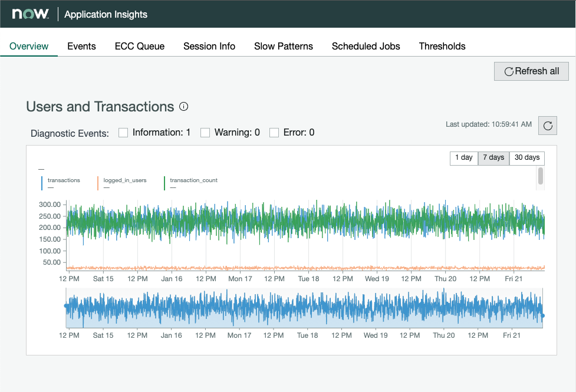Select the 7 days time range
Screen dimensions: 576x392
(493, 158)
